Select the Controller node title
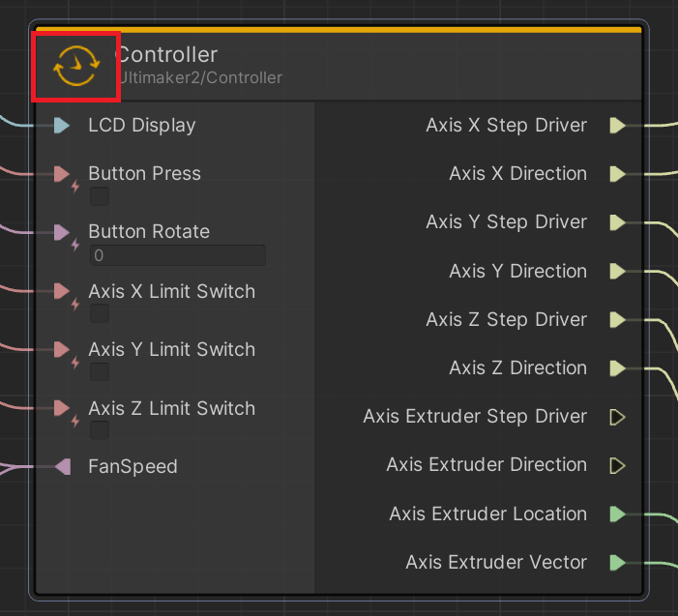Screen dimensions: 678x616 167,55
